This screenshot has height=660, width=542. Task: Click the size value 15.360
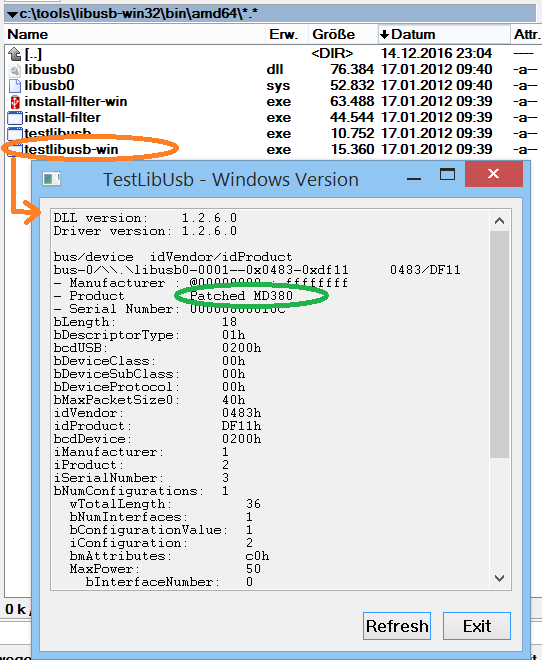(x=352, y=149)
